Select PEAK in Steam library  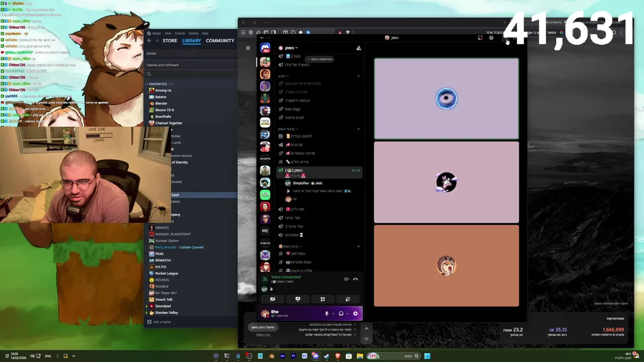(159, 254)
